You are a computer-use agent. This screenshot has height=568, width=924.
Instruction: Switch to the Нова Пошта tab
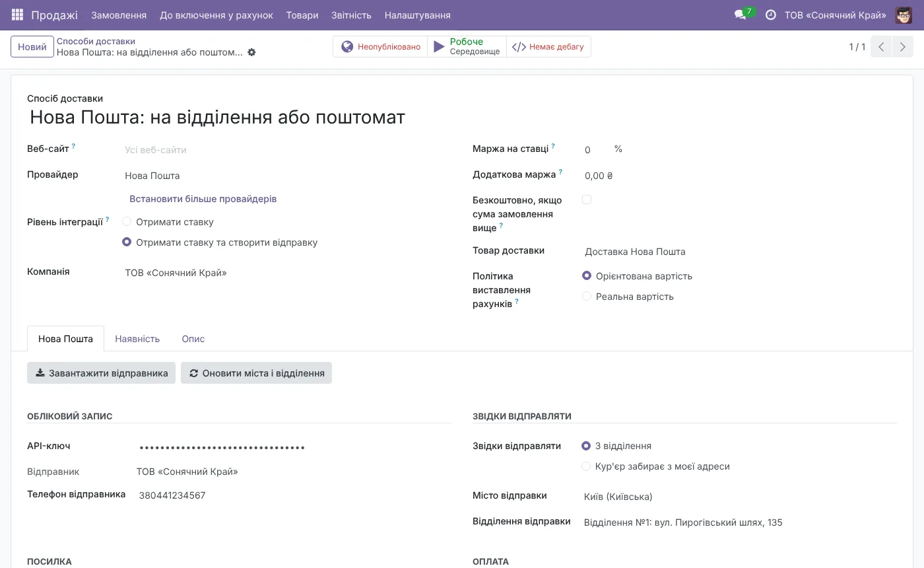click(65, 339)
